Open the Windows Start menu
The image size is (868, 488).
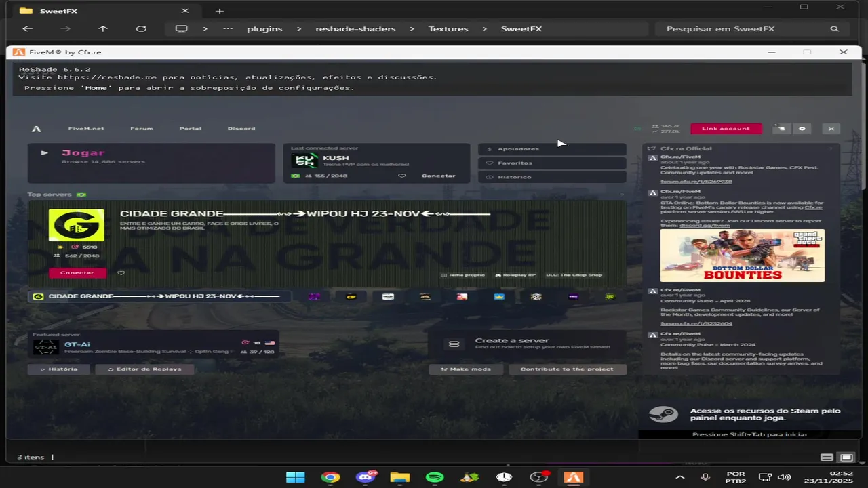pos(295,477)
